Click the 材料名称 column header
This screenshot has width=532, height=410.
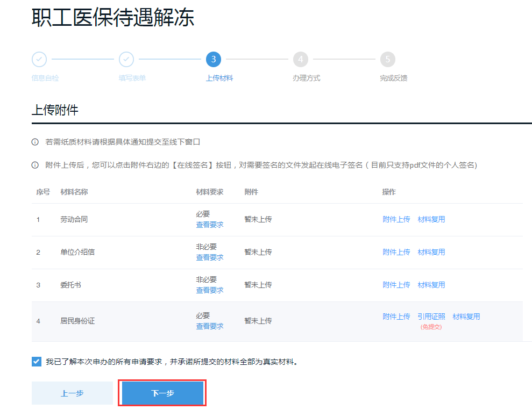(x=74, y=192)
